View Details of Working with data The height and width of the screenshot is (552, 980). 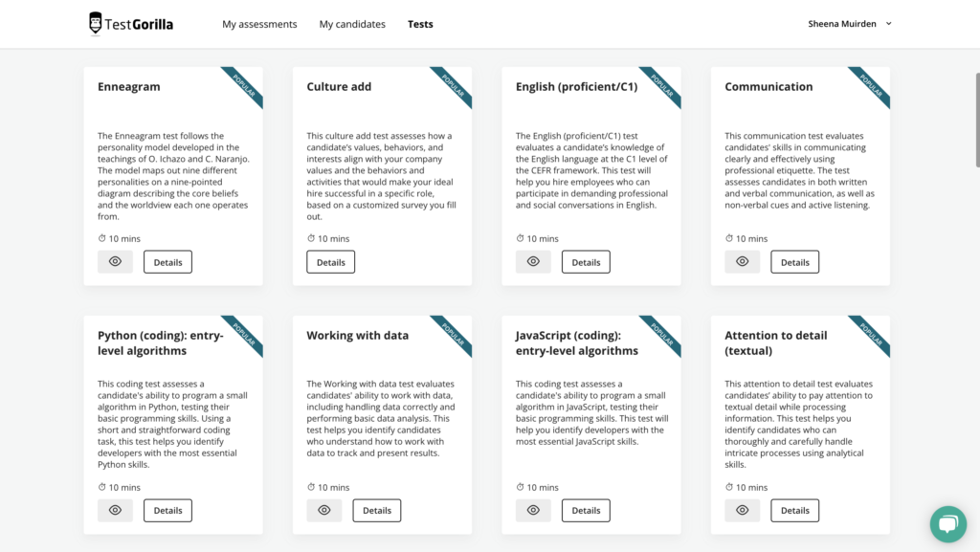376,510
